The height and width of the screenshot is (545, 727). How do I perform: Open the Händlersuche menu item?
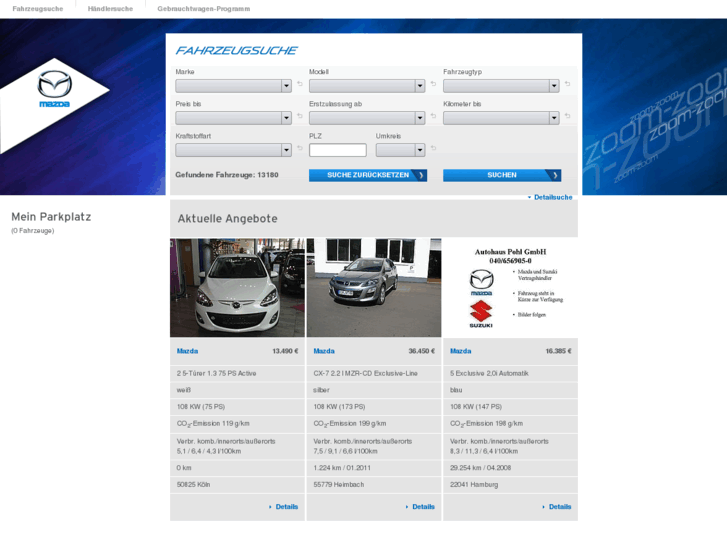coord(110,9)
